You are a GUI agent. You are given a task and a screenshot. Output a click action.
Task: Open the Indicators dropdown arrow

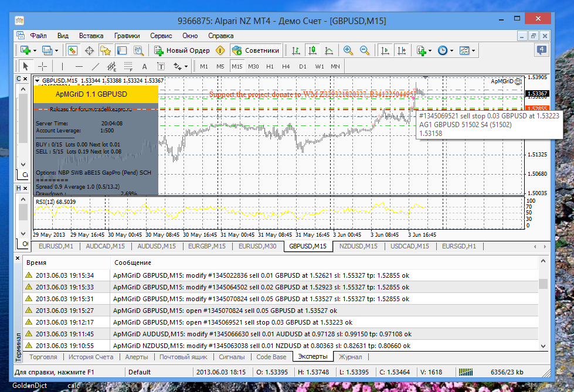click(430, 51)
